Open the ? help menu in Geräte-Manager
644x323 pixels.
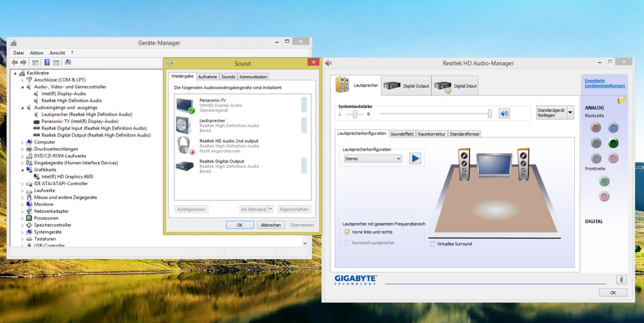pyautogui.click(x=72, y=53)
